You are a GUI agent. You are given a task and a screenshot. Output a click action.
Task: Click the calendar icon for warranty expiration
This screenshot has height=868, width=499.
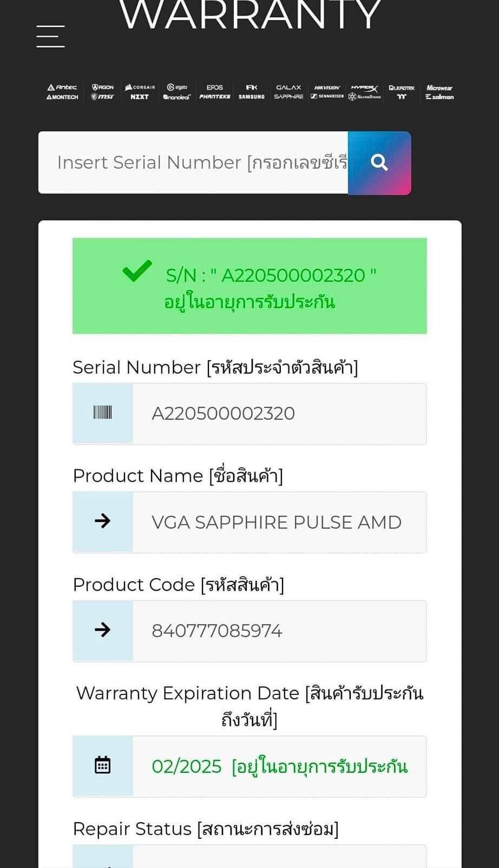pyautogui.click(x=102, y=765)
